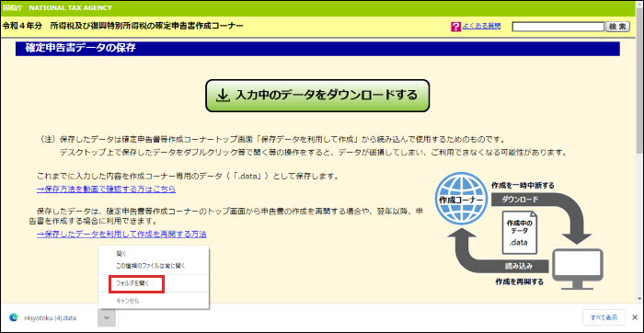Click the 作成コーナー globe icon
The width and height of the screenshot is (644, 333).
tap(461, 199)
